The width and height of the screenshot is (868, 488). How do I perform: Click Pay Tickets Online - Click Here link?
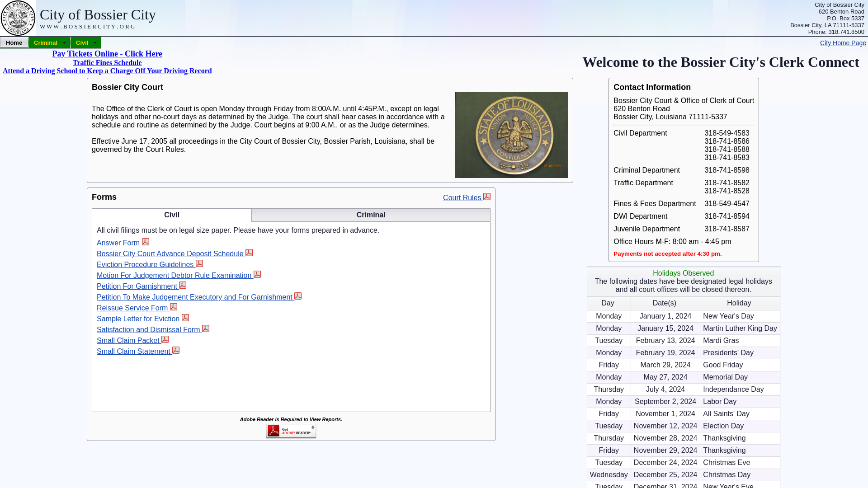coord(107,54)
